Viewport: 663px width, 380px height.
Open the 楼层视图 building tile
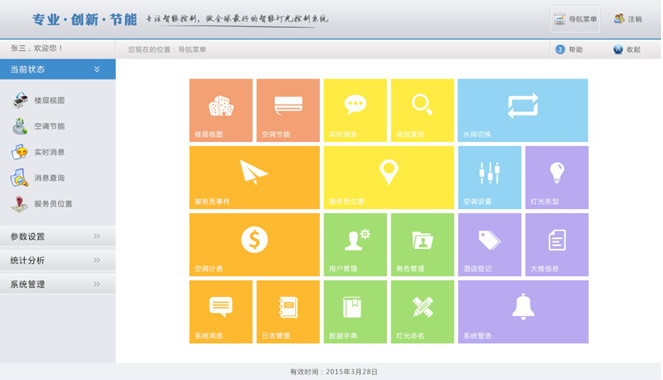click(221, 110)
